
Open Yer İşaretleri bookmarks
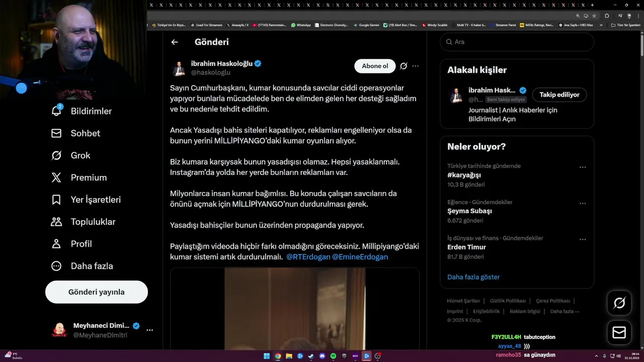(86, 200)
